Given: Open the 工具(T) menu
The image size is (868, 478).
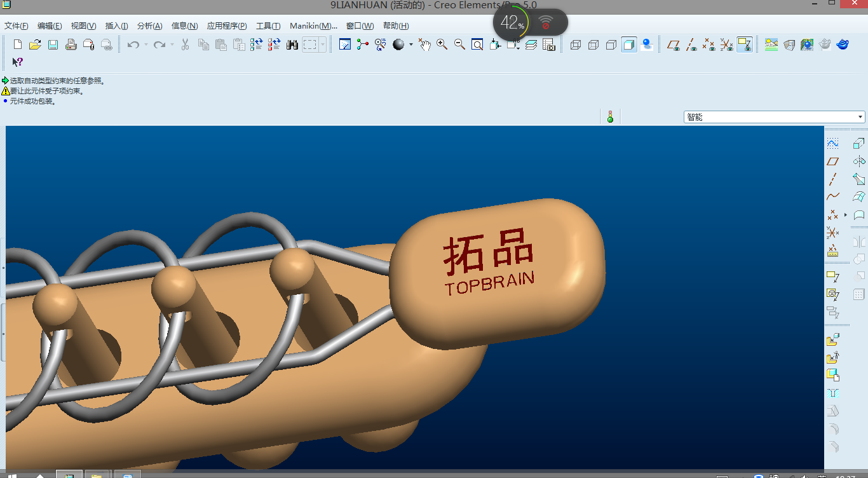Looking at the screenshot, I should click(268, 26).
